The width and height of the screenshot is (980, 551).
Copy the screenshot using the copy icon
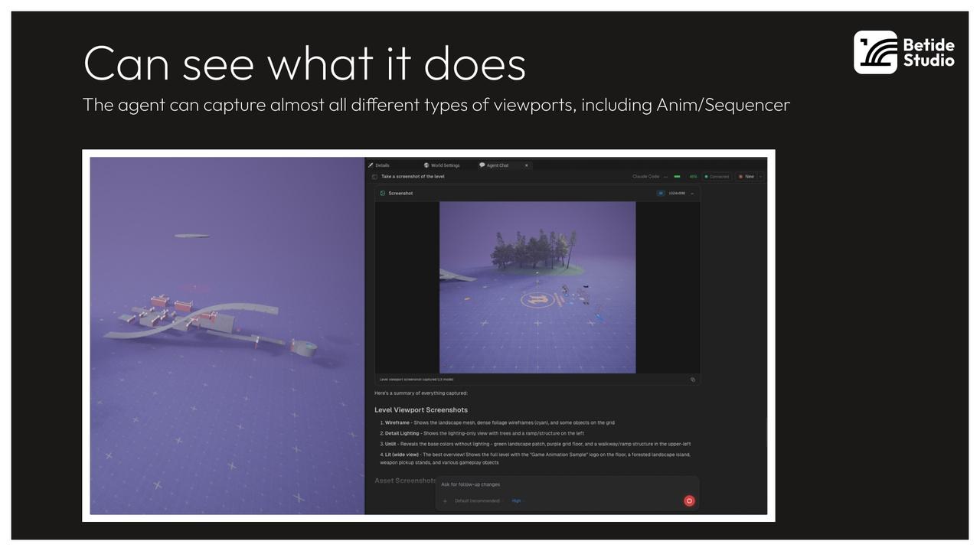coord(693,380)
